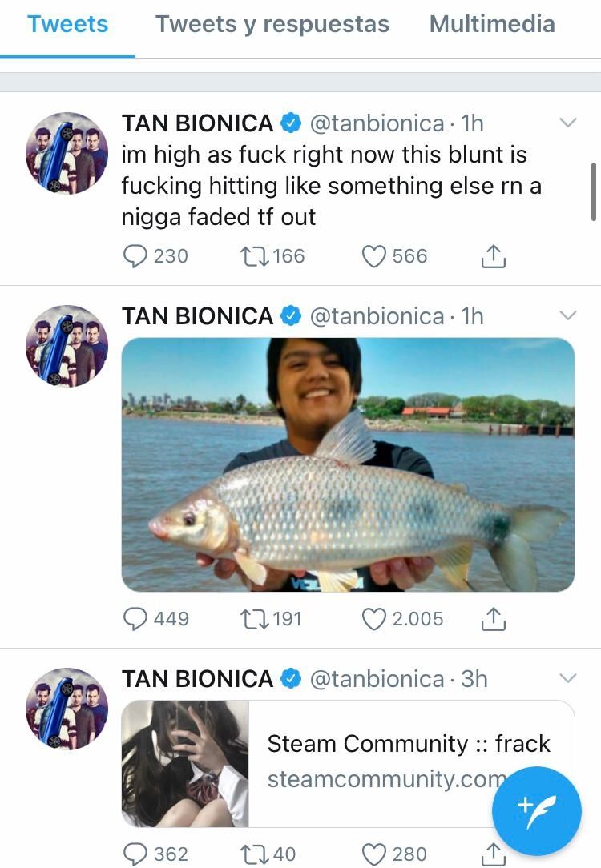Like the Steam Community tweet with 280 likes

click(x=374, y=854)
